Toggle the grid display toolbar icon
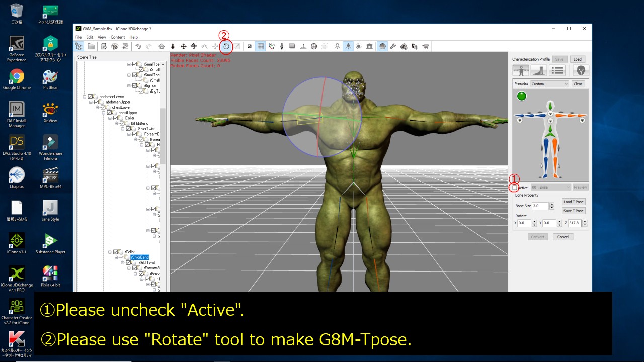Viewport: 644px width, 362px height. click(261, 47)
